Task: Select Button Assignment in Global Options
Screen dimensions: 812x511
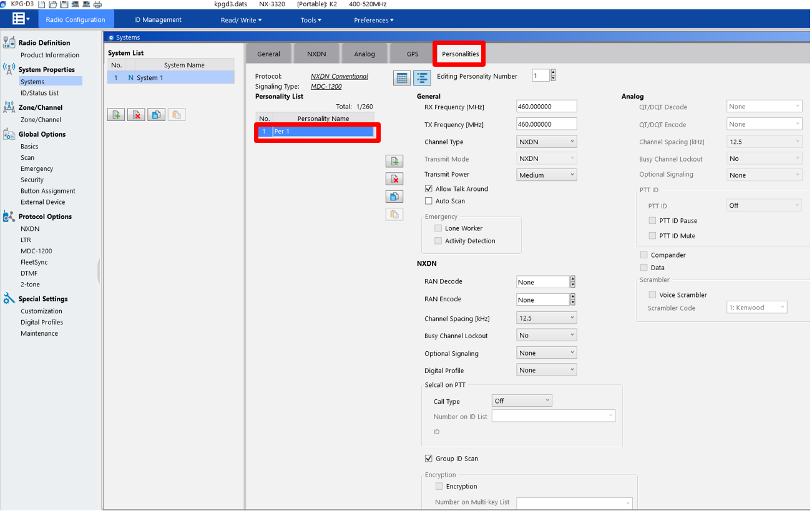Action: click(x=48, y=191)
